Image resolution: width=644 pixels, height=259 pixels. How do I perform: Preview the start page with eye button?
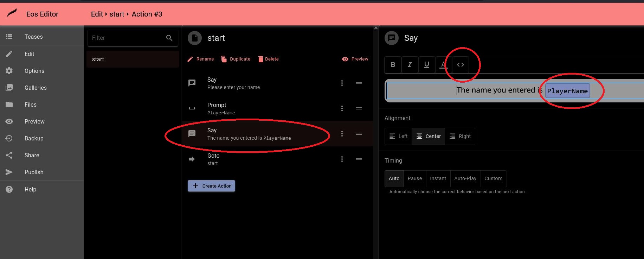coord(355,59)
